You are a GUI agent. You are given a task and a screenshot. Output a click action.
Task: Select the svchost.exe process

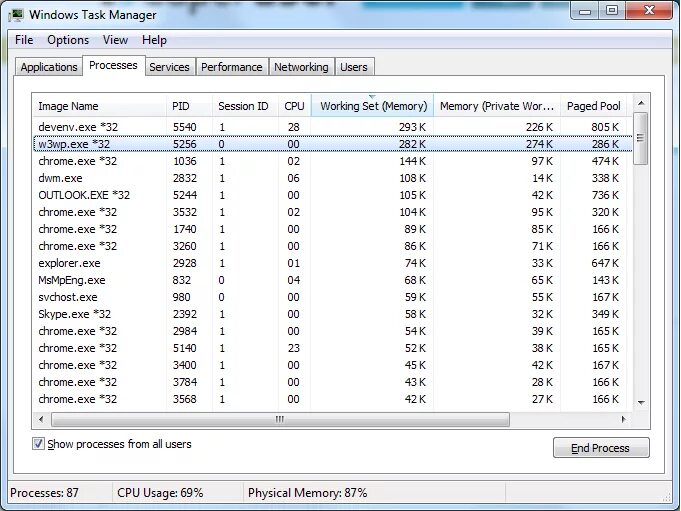click(333, 297)
